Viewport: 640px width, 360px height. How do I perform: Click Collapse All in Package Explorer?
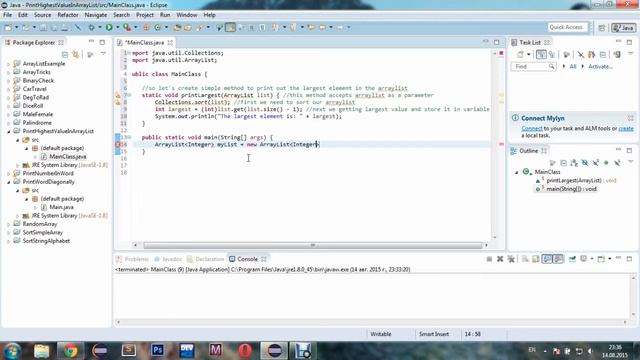(64, 54)
